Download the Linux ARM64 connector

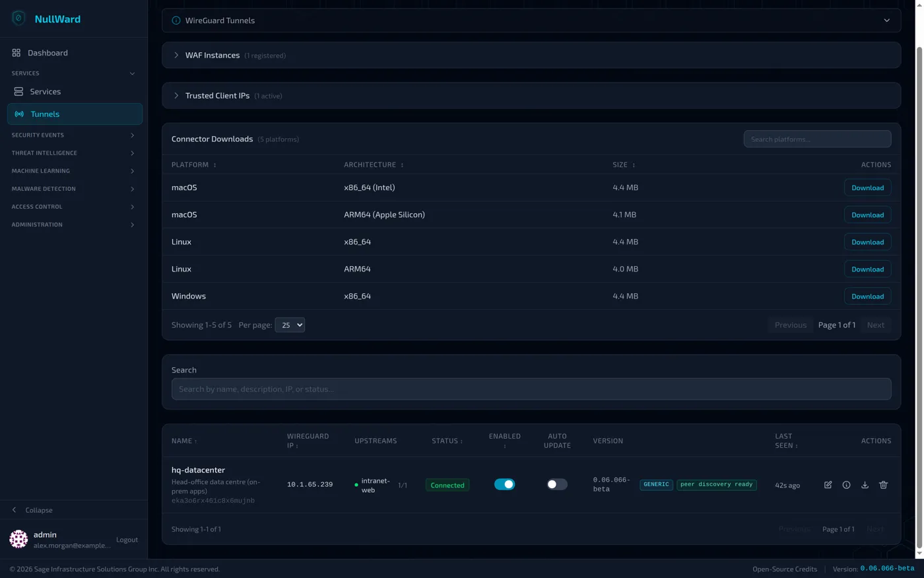(867, 269)
